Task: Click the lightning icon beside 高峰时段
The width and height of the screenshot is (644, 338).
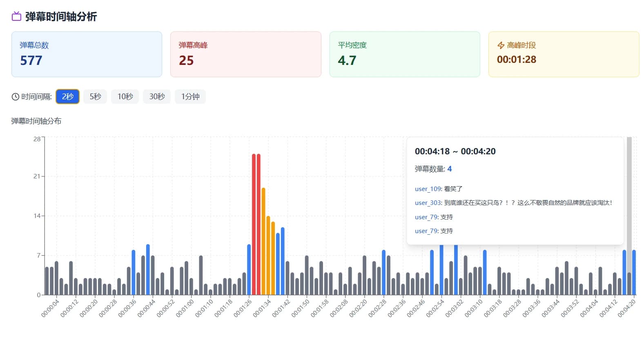Action: (501, 45)
